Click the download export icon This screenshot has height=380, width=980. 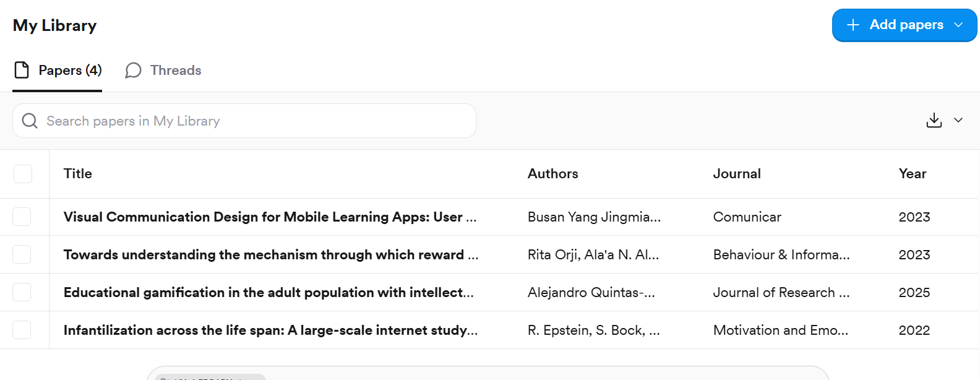pyautogui.click(x=934, y=120)
